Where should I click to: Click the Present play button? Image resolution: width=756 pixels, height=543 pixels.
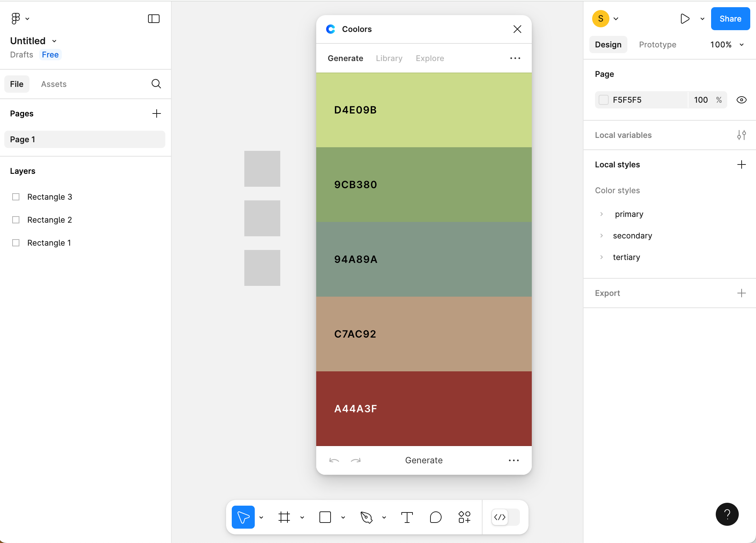(685, 19)
